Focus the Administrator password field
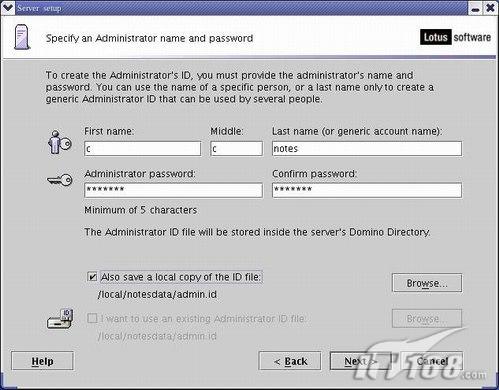The width and height of the screenshot is (499, 390). click(173, 190)
